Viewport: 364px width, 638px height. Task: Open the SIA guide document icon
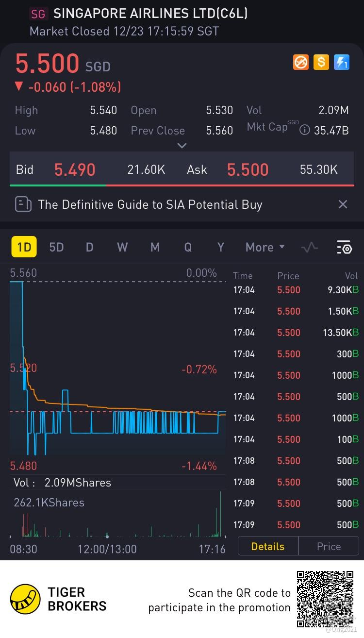click(23, 204)
